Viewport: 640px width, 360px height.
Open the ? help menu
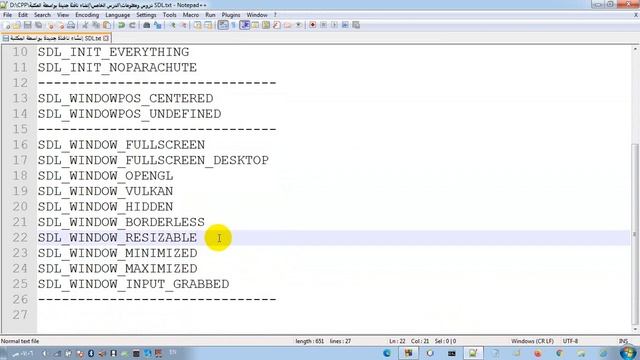tap(275, 15)
